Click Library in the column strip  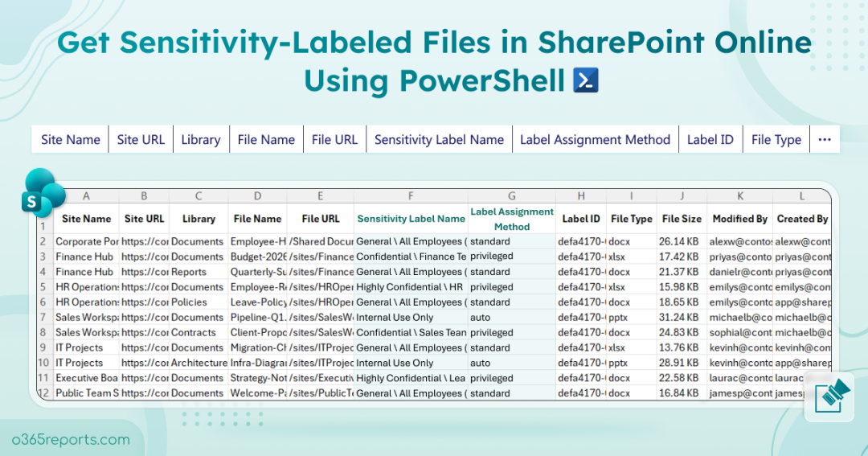pyautogui.click(x=200, y=139)
